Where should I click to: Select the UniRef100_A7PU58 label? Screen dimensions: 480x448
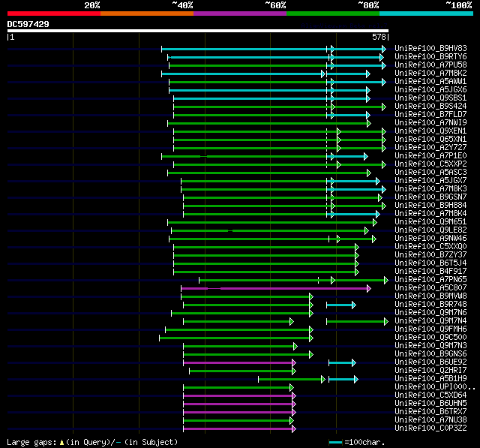click(x=430, y=65)
